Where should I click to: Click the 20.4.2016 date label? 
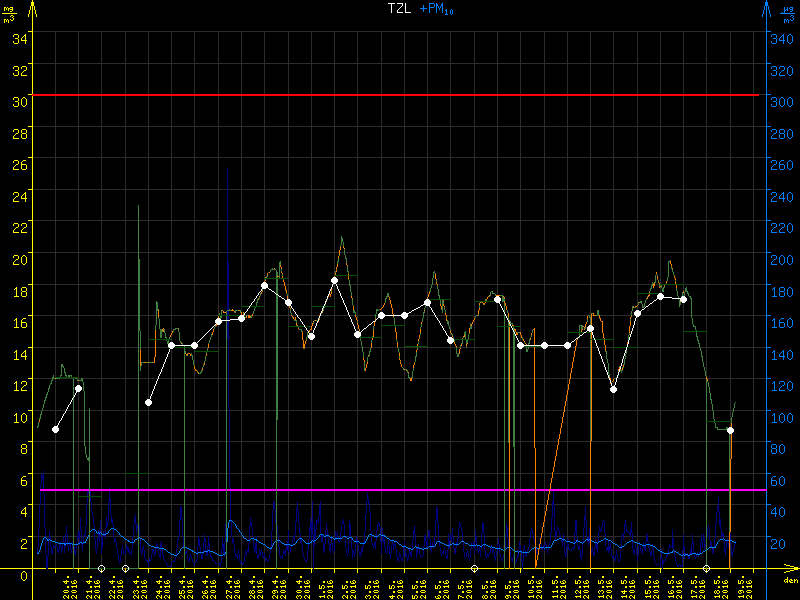68,586
